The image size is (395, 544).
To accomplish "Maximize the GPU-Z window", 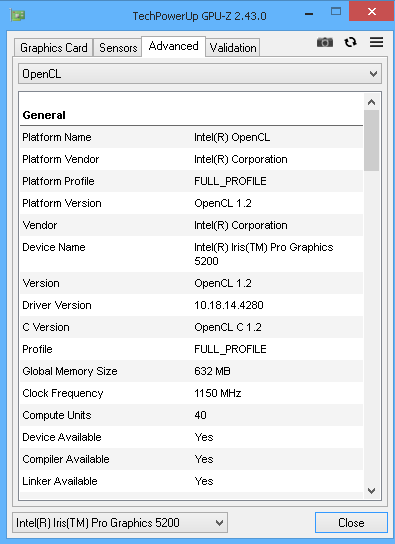I will tap(336, 12).
